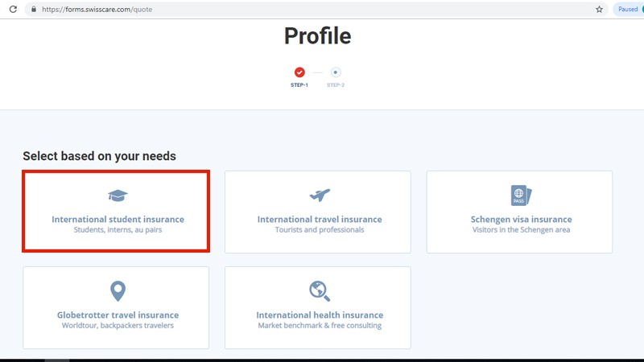Select International travel insurance title
Screen dimensions: 644x362
coord(320,219)
